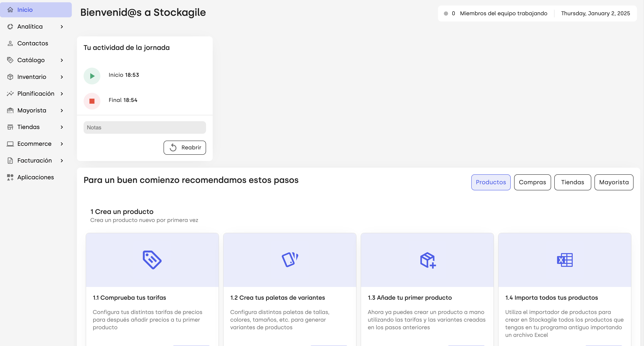Click the Inventario box icon
644x346 pixels.
pyautogui.click(x=10, y=77)
